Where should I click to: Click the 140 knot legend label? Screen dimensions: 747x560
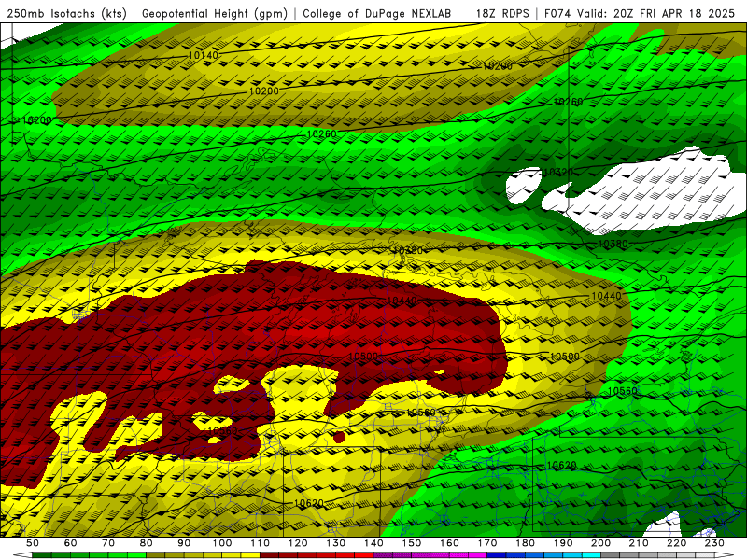click(x=373, y=543)
